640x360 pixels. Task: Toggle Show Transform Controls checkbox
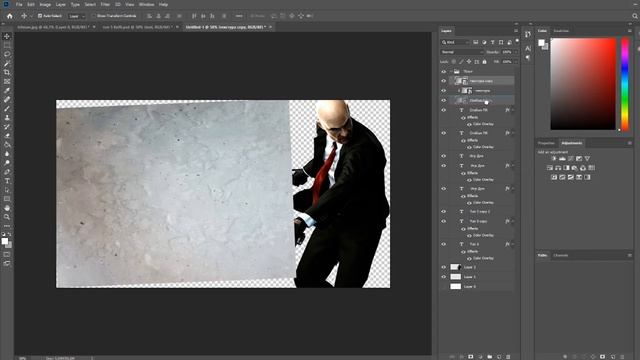point(94,16)
